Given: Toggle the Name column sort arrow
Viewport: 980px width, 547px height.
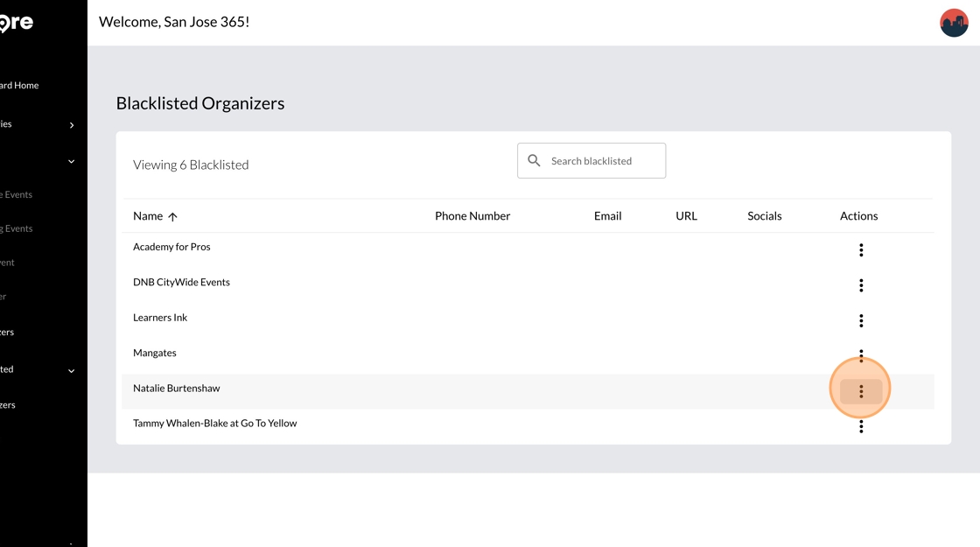Looking at the screenshot, I should (172, 217).
